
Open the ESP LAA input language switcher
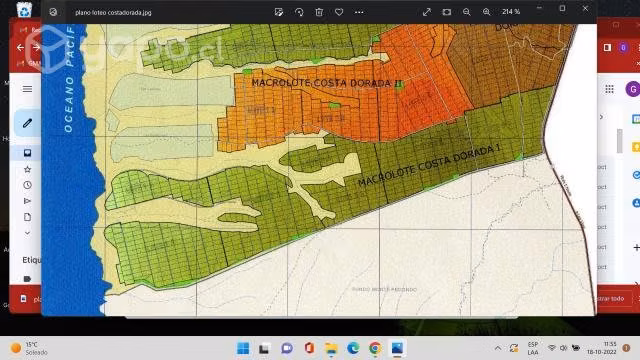click(533, 348)
